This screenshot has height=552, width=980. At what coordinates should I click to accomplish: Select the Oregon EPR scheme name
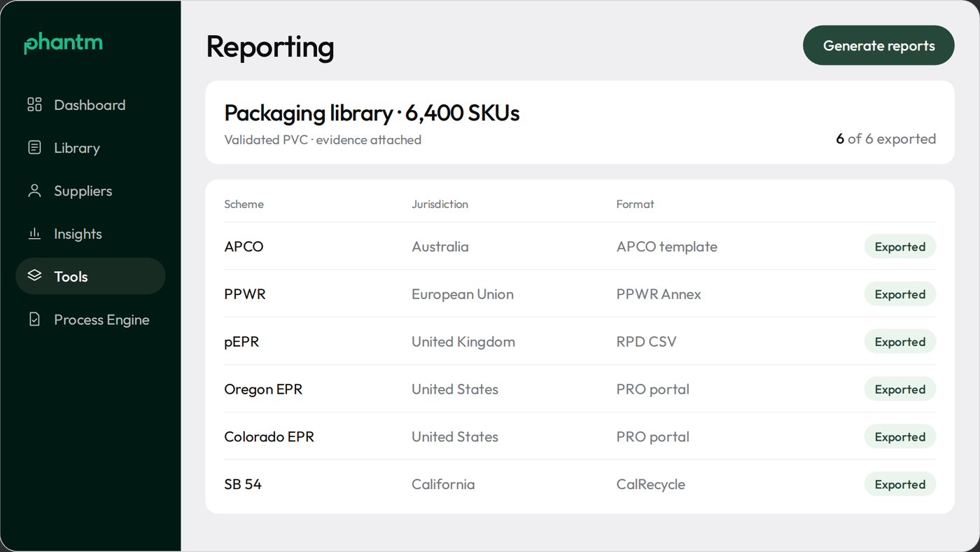263,389
